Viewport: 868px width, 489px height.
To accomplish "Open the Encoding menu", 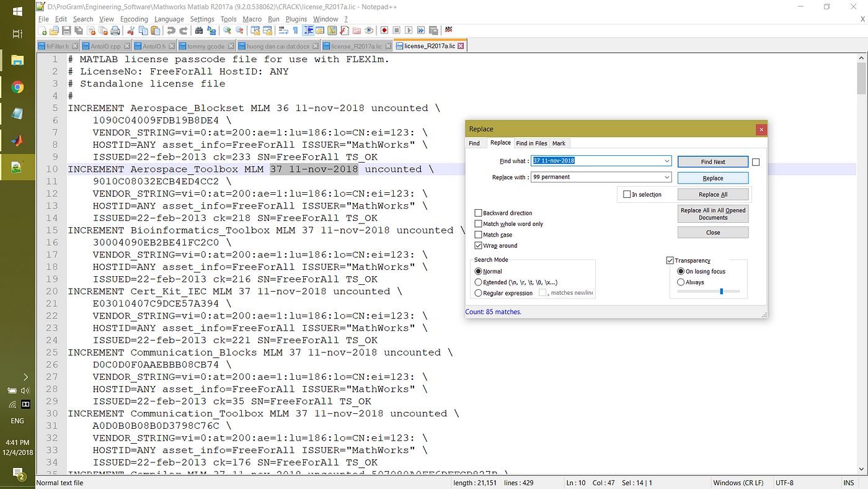I will click(134, 19).
